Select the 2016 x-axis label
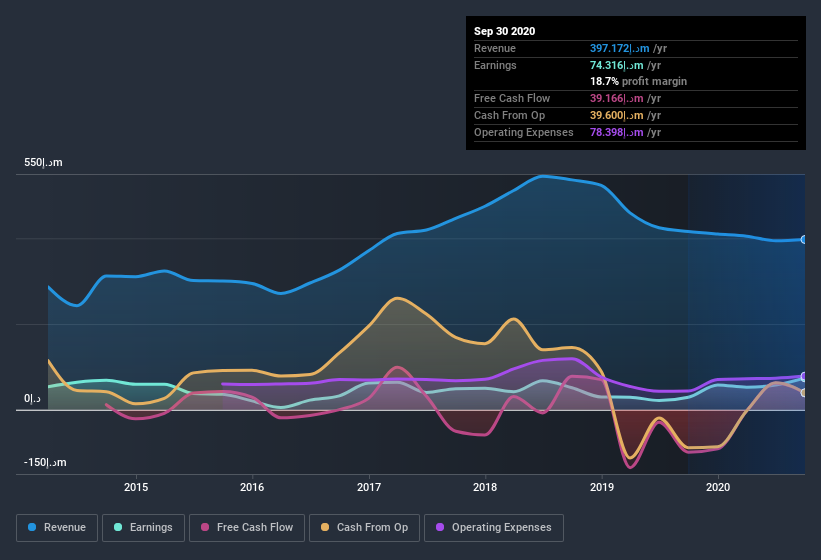 252,487
